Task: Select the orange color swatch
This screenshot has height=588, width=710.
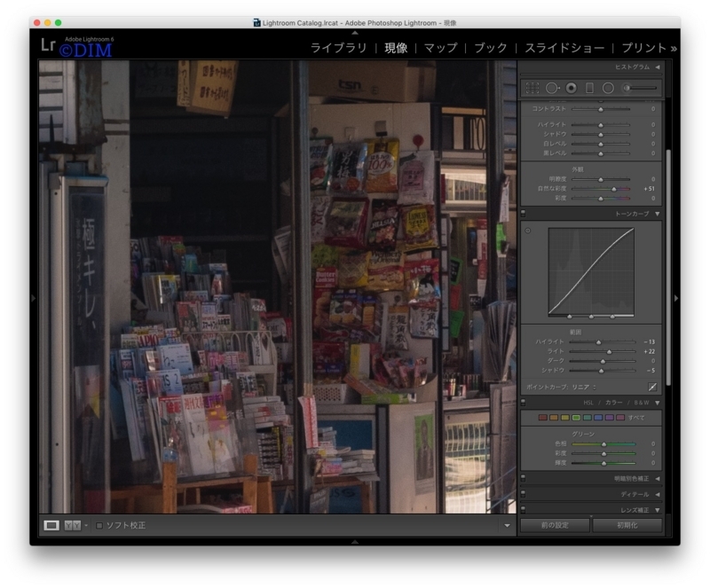Action: (554, 418)
